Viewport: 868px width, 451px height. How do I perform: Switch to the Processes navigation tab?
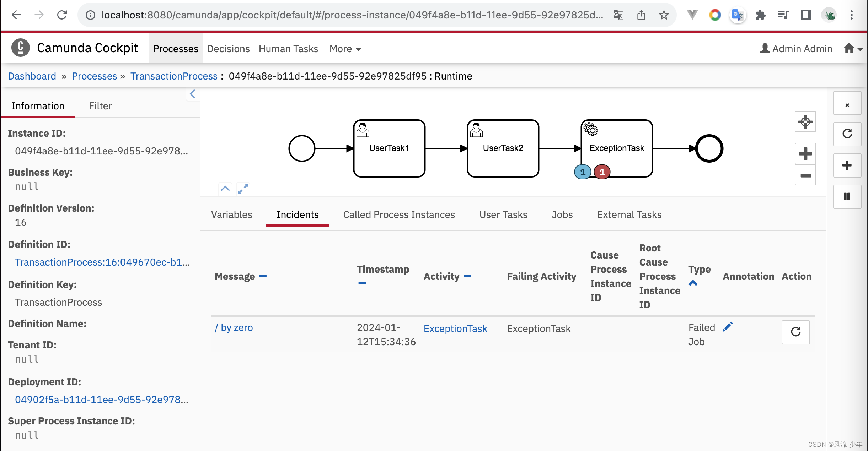(x=176, y=48)
